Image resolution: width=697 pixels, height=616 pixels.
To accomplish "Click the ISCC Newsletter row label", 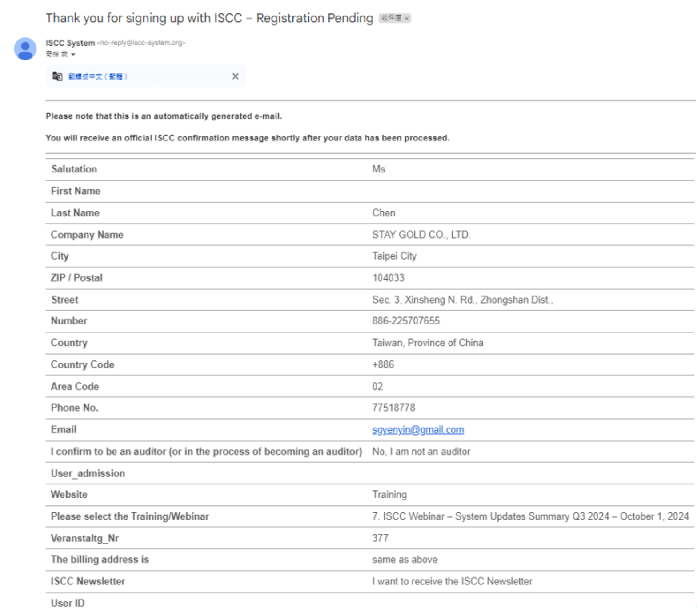I will click(88, 581).
